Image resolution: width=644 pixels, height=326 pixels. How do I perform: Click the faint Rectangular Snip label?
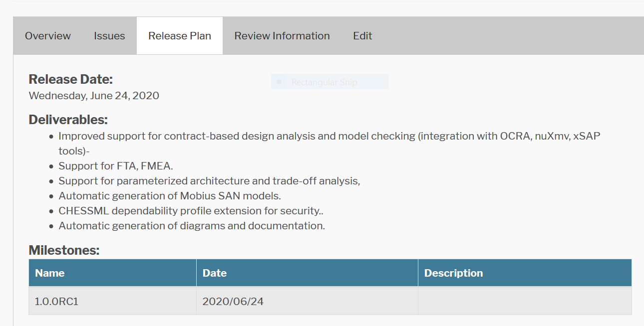[x=324, y=82]
